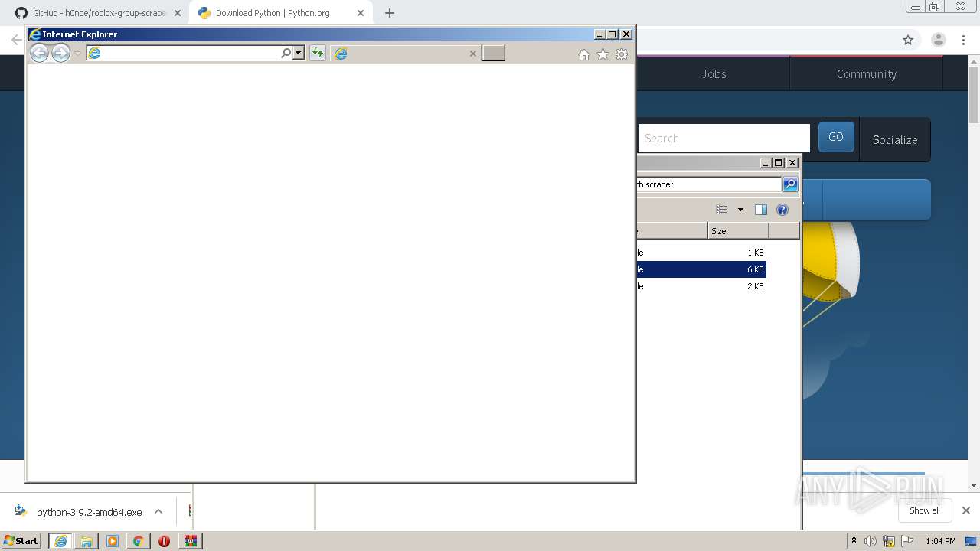Sort by the Size column header

[738, 230]
